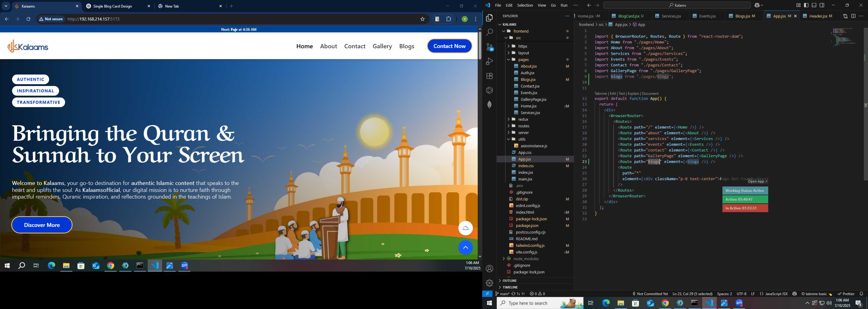Open the Selection menu in VS Code

[525, 5]
